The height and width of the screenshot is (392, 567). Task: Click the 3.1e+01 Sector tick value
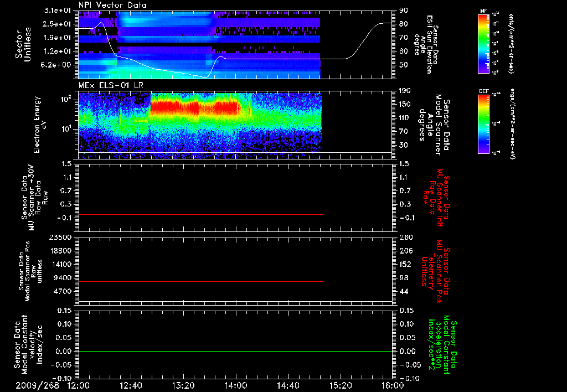[58, 11]
